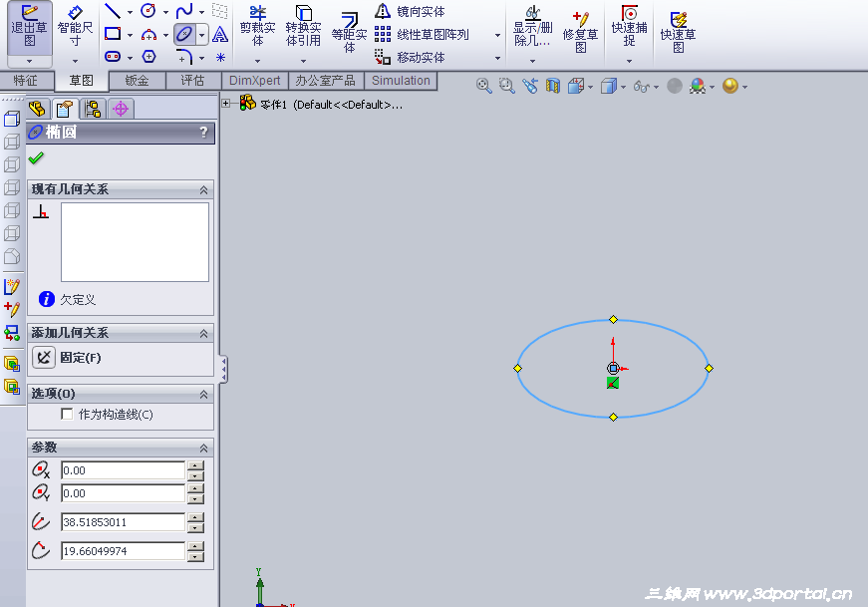
Task: Open the DimXpertManager tab
Action: [x=121, y=109]
